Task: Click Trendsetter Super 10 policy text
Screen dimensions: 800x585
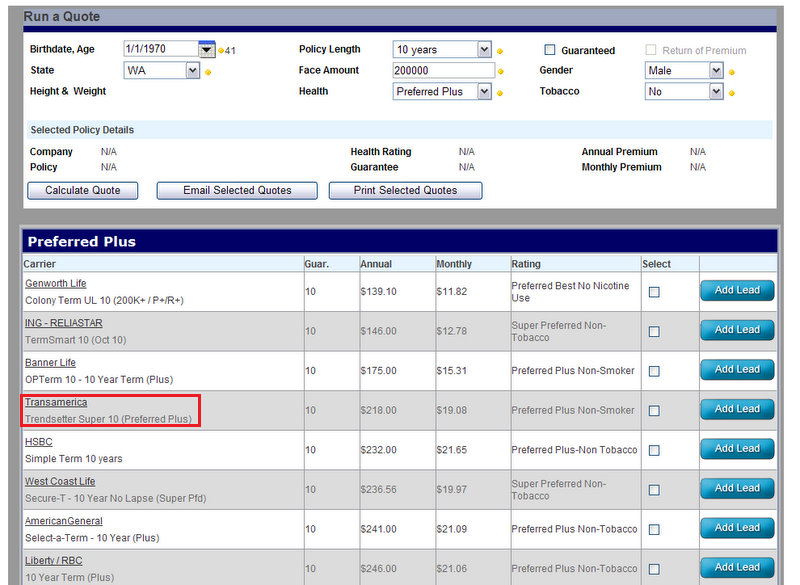Action: 108,419
